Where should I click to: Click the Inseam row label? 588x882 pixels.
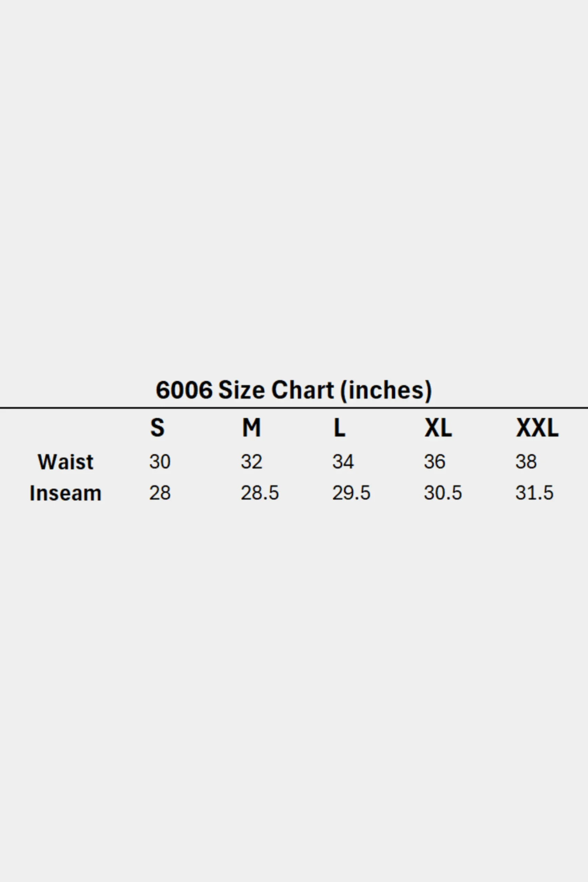coord(66,493)
